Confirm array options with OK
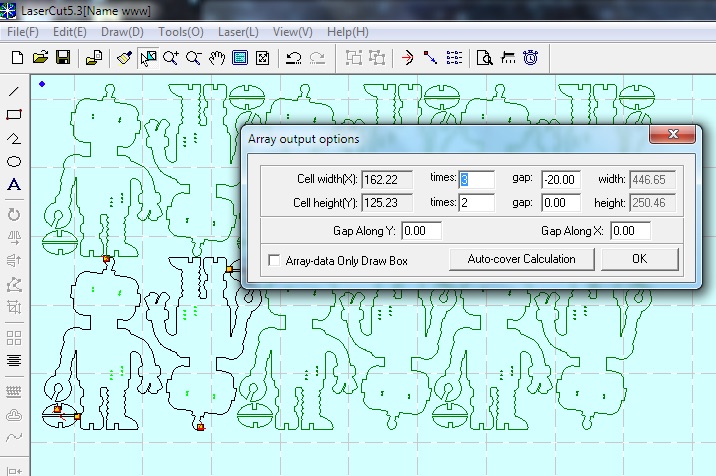 [x=639, y=259]
